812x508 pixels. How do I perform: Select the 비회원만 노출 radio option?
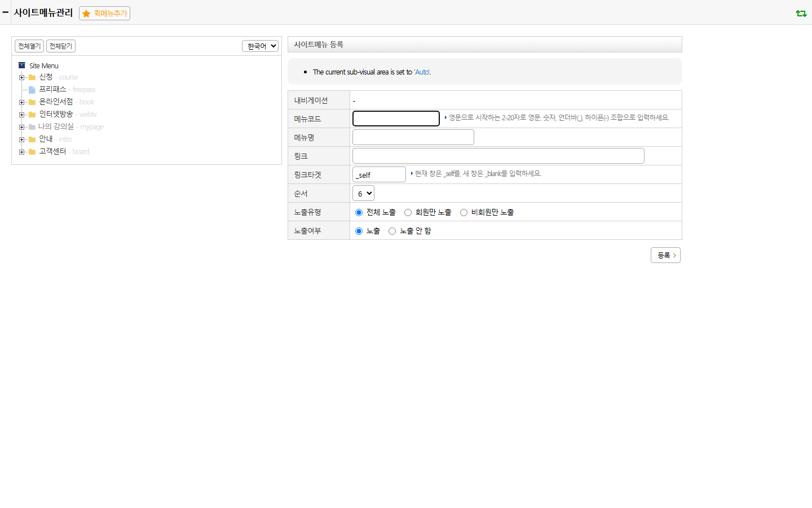pos(464,212)
